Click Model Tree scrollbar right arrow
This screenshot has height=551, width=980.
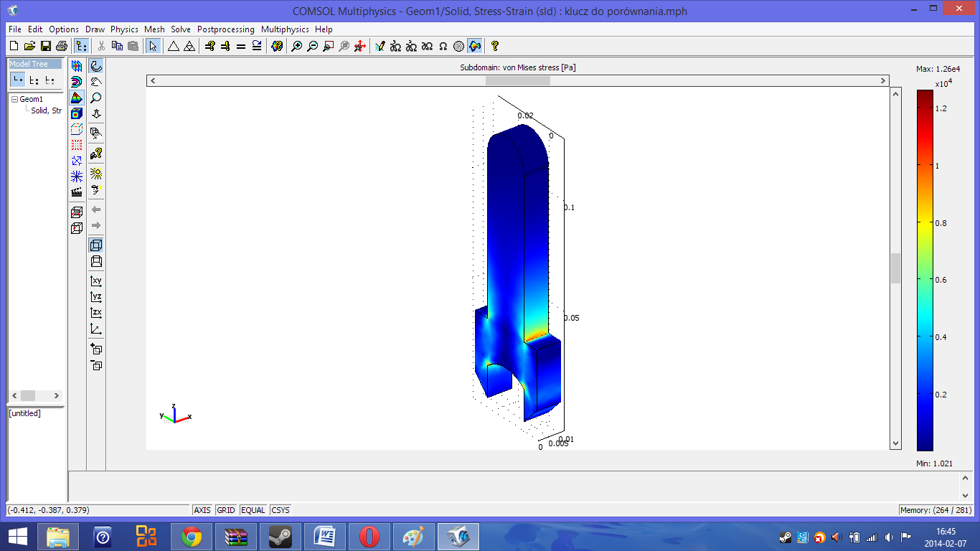pos(57,395)
